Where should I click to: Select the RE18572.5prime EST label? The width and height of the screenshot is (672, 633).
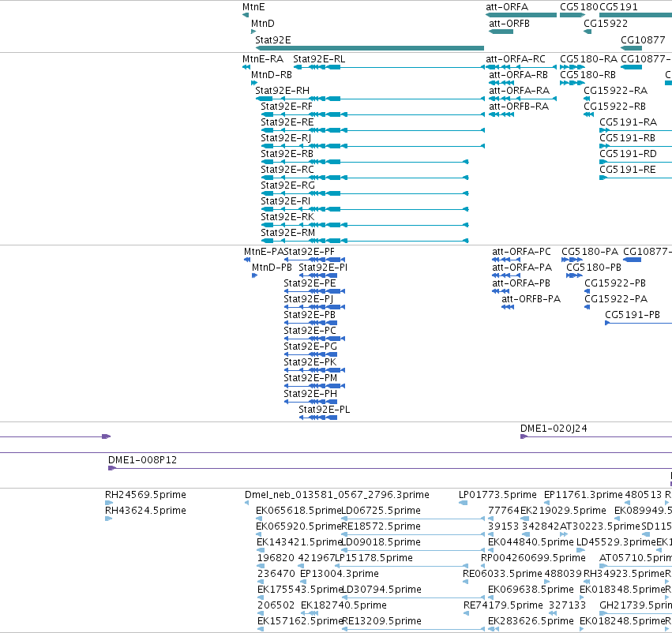381,526
